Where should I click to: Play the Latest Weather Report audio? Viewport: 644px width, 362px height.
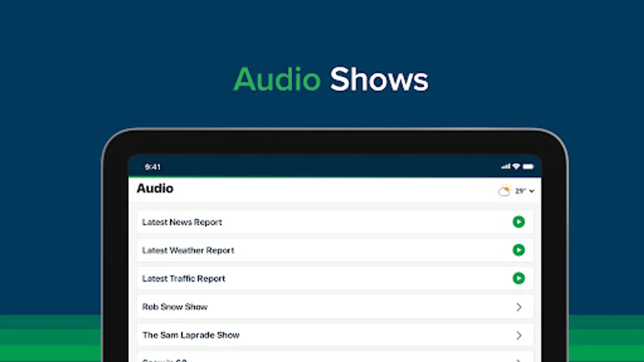click(518, 250)
